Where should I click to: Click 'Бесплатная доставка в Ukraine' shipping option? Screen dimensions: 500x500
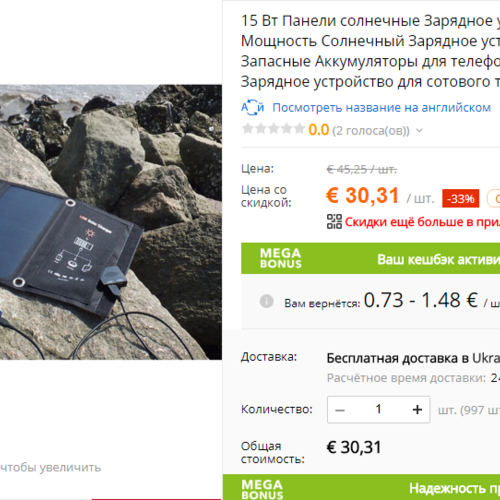(x=413, y=358)
